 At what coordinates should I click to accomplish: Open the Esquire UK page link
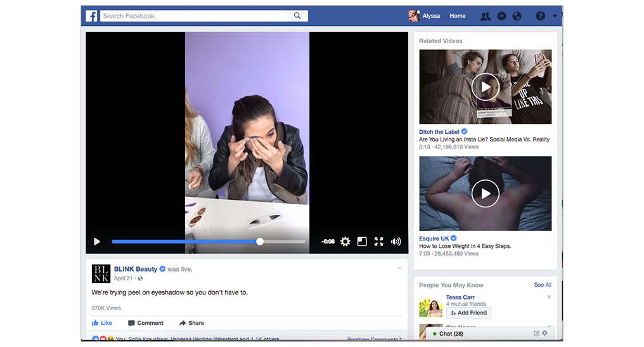(434, 239)
